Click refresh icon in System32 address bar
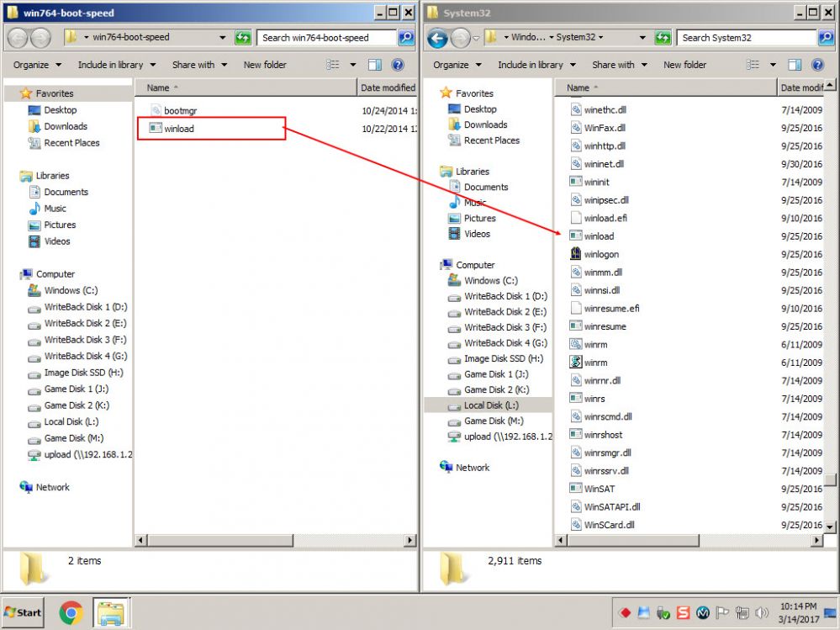840x630 pixels. click(663, 38)
